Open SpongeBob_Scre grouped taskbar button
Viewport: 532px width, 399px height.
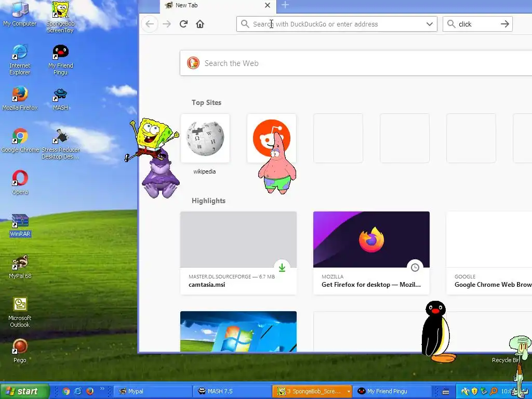point(312,391)
